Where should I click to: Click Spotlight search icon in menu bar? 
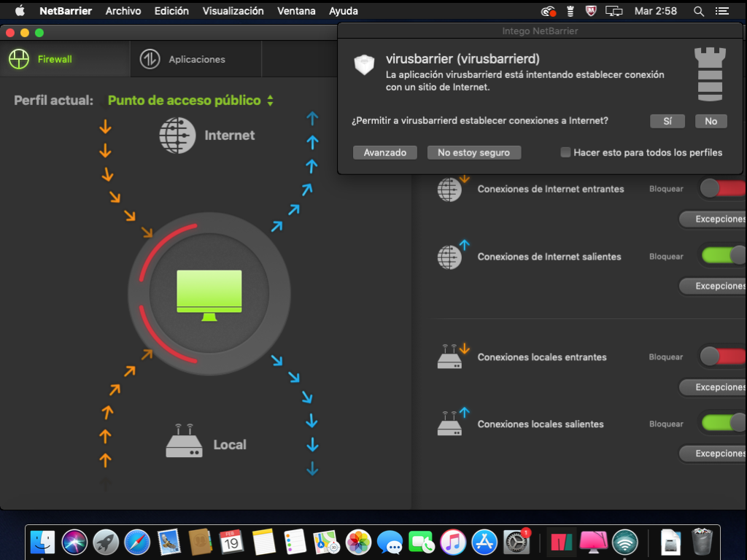[x=698, y=11]
